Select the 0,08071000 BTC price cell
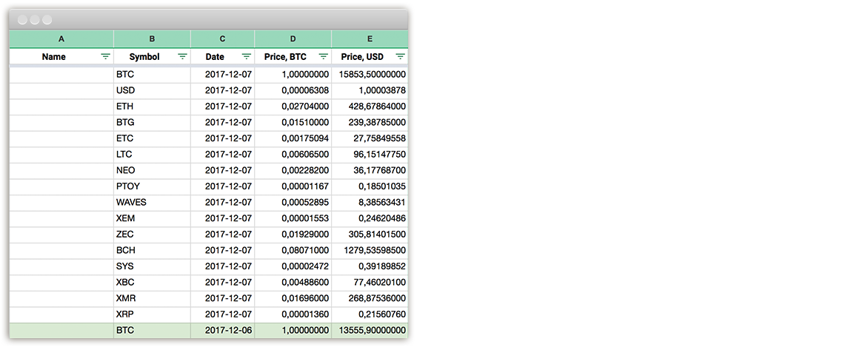 click(x=293, y=250)
